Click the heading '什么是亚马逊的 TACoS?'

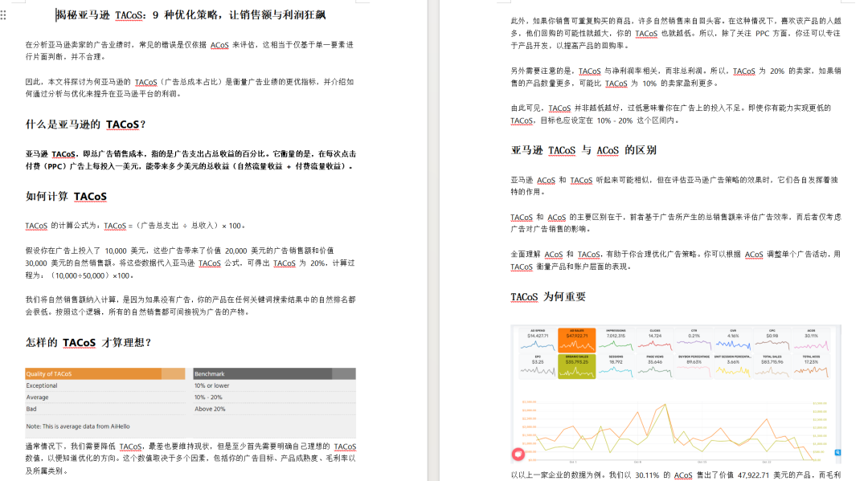85,124
